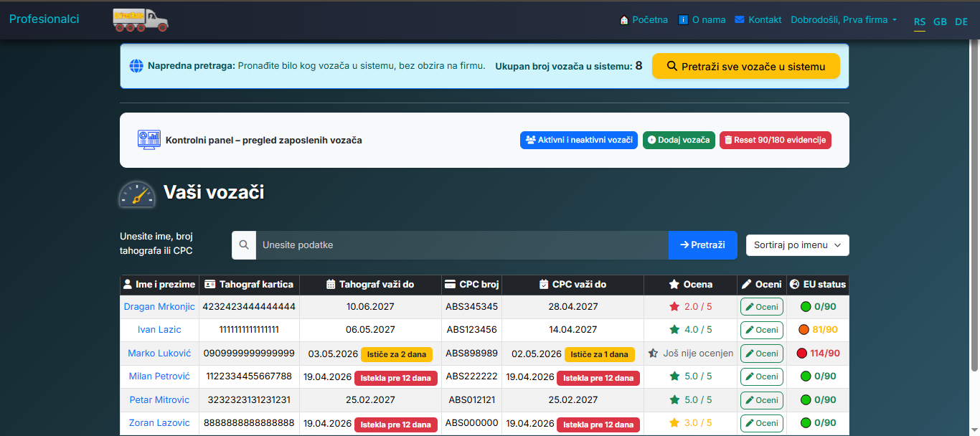Click red status circle showing 114/90
980x436 pixels.
point(801,354)
